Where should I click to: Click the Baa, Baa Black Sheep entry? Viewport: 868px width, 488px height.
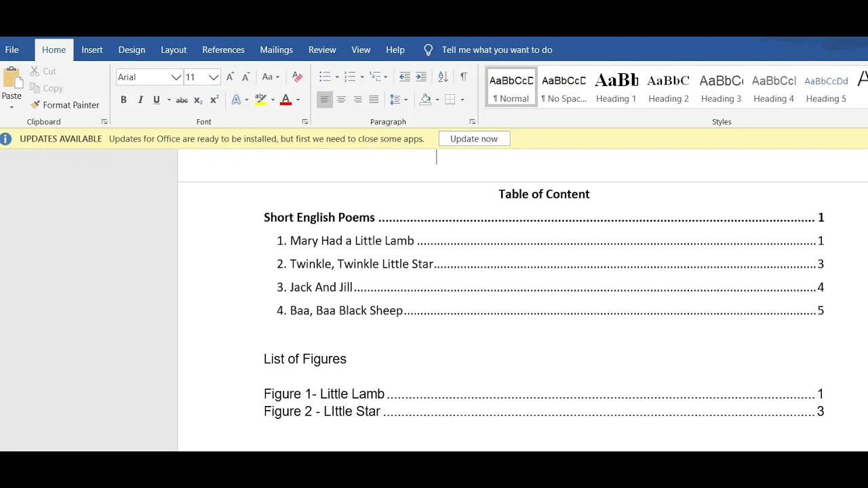550,310
